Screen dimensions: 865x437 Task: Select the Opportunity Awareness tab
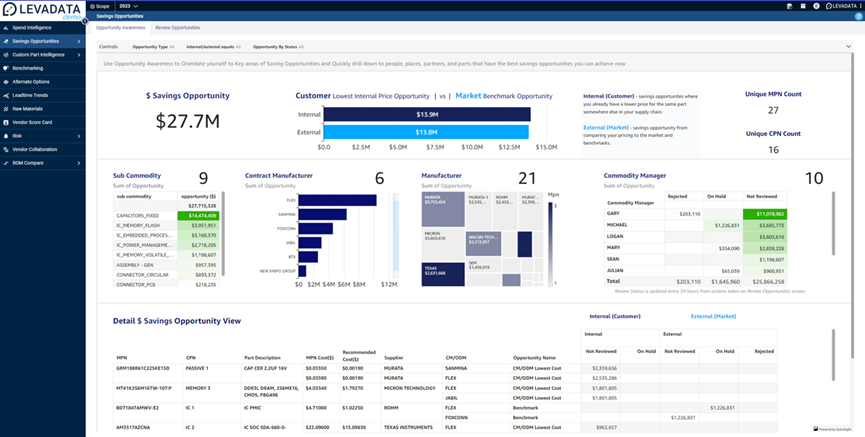(120, 28)
